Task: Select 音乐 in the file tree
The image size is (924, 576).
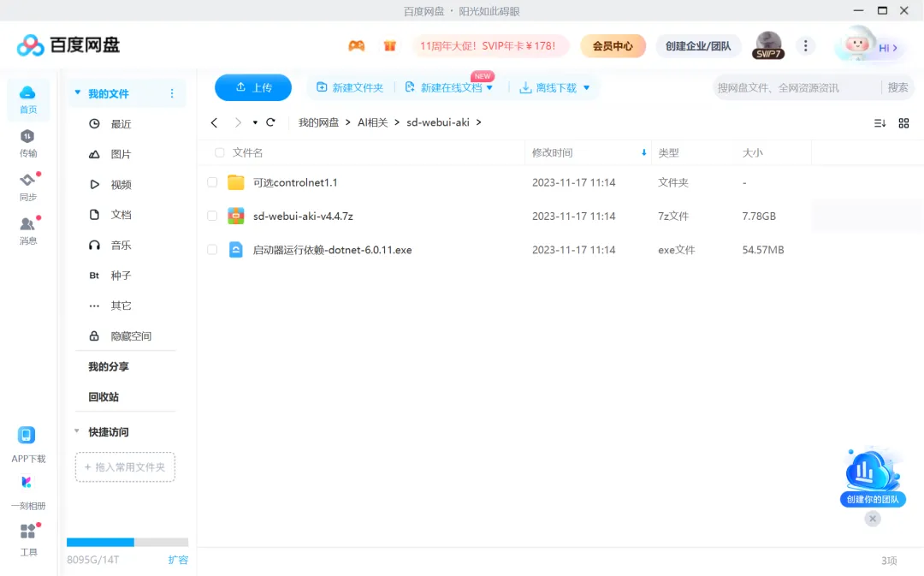Action: pos(121,246)
